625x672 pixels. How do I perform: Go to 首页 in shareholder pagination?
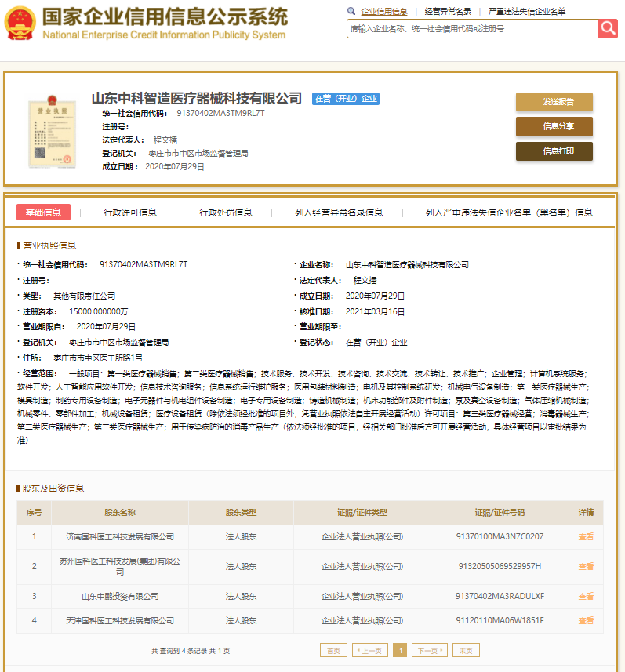pyautogui.click(x=333, y=651)
